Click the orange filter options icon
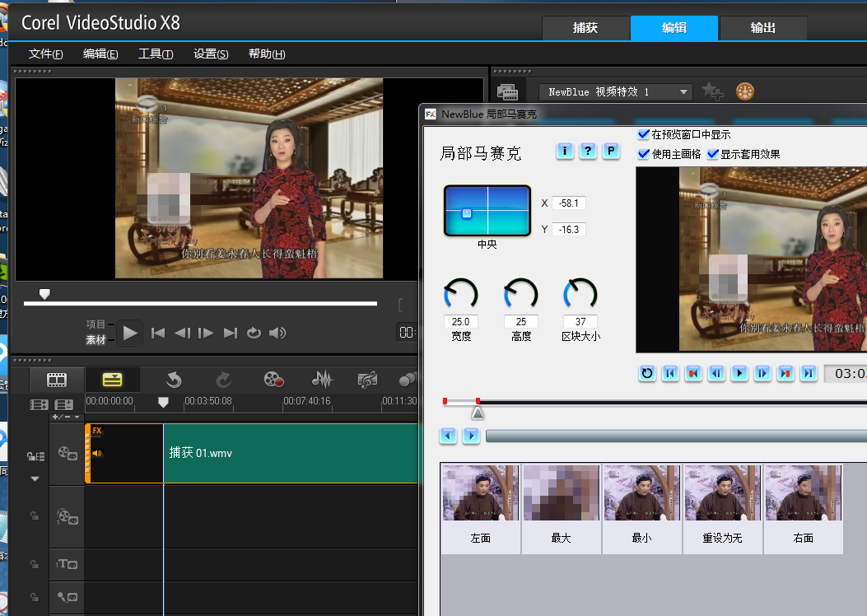 tap(745, 91)
